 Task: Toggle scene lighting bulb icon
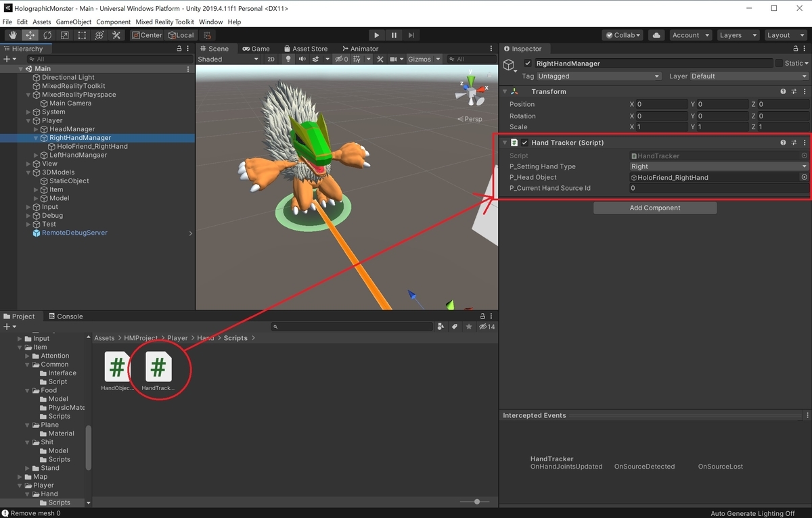tap(288, 59)
